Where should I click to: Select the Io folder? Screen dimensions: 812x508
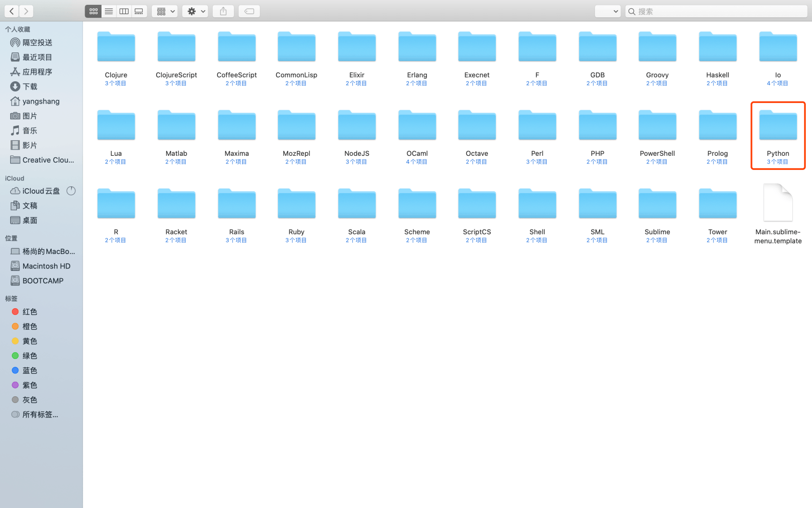(778, 47)
